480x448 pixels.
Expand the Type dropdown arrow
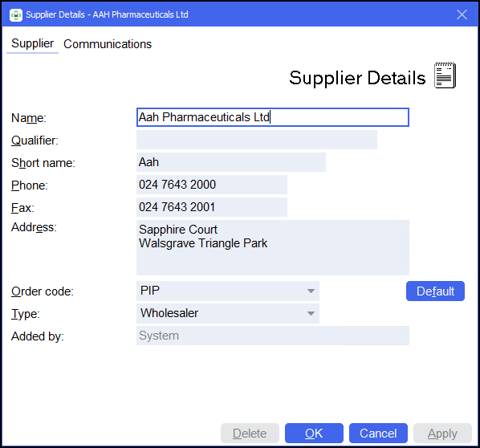[311, 313]
